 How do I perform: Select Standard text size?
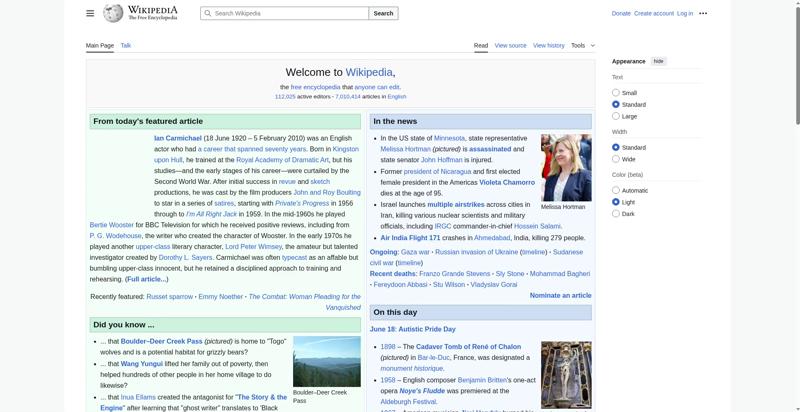(x=616, y=105)
